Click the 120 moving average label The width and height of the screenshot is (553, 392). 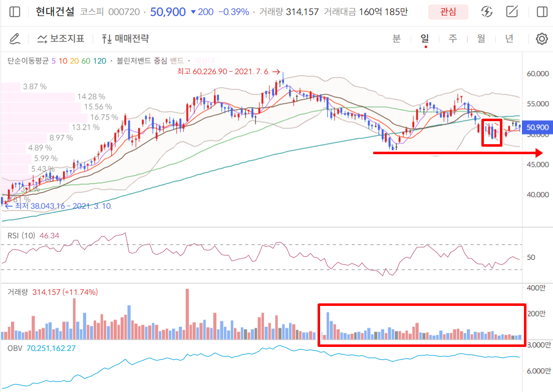click(99, 61)
